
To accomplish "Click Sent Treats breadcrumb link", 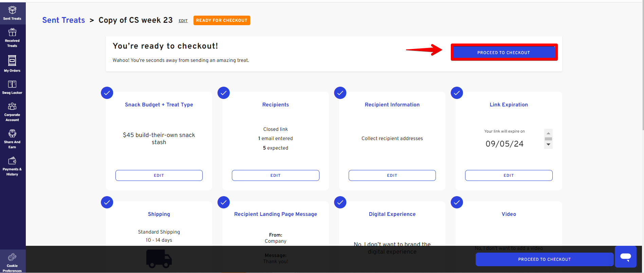I will click(63, 20).
